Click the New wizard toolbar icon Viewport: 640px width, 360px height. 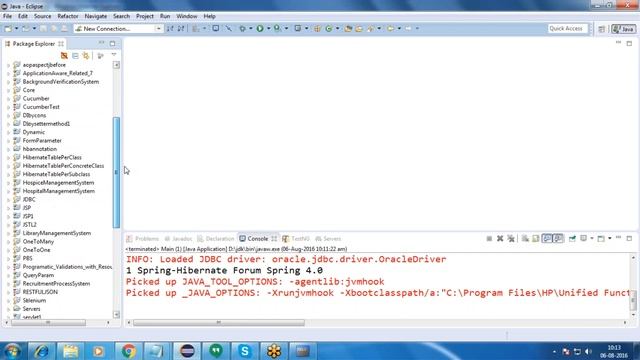pos(8,29)
